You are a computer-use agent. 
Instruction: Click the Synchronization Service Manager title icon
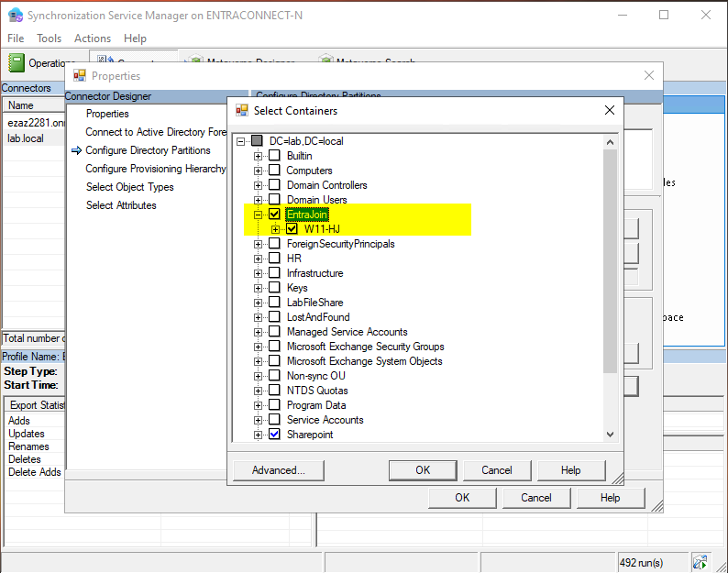click(x=16, y=16)
